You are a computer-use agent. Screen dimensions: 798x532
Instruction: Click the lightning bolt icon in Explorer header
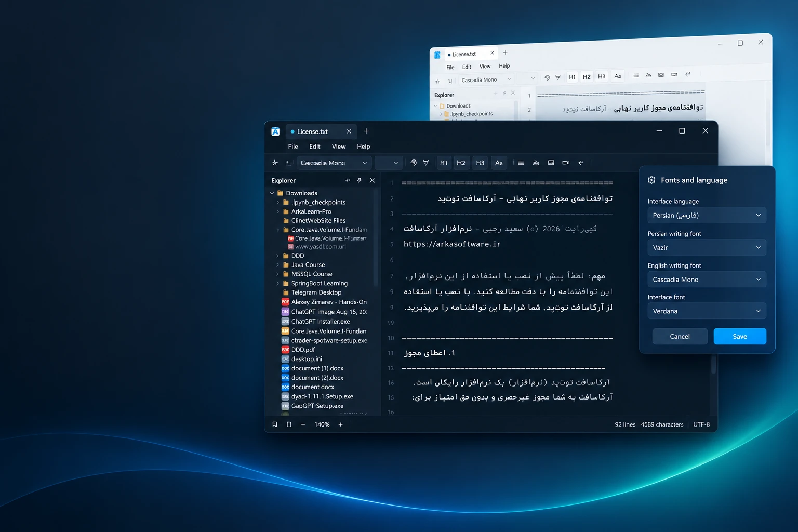[360, 180]
